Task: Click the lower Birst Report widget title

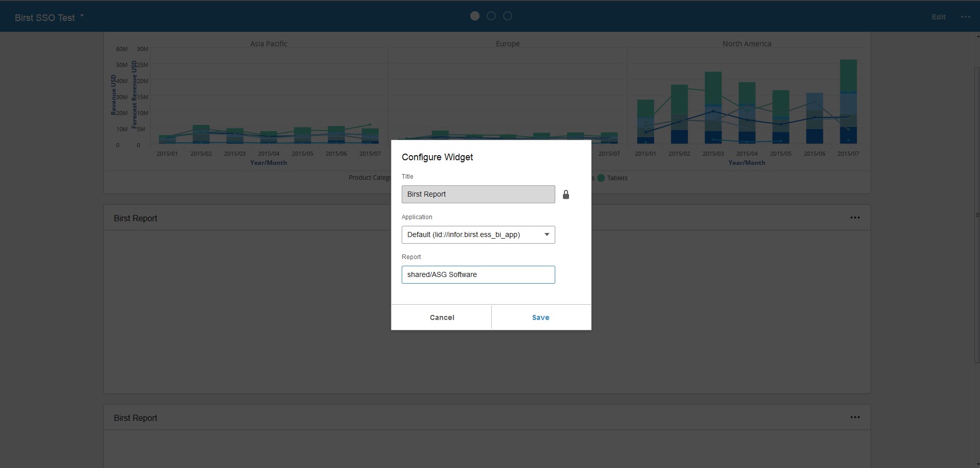Action: click(x=135, y=418)
